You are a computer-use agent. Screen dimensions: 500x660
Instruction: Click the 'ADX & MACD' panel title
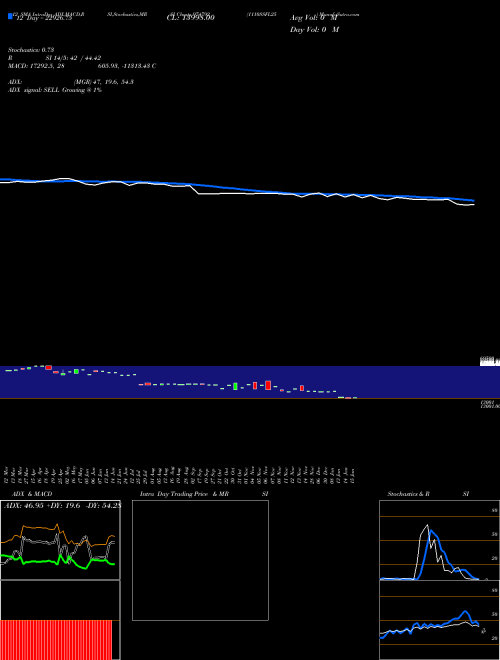[x=32, y=494]
